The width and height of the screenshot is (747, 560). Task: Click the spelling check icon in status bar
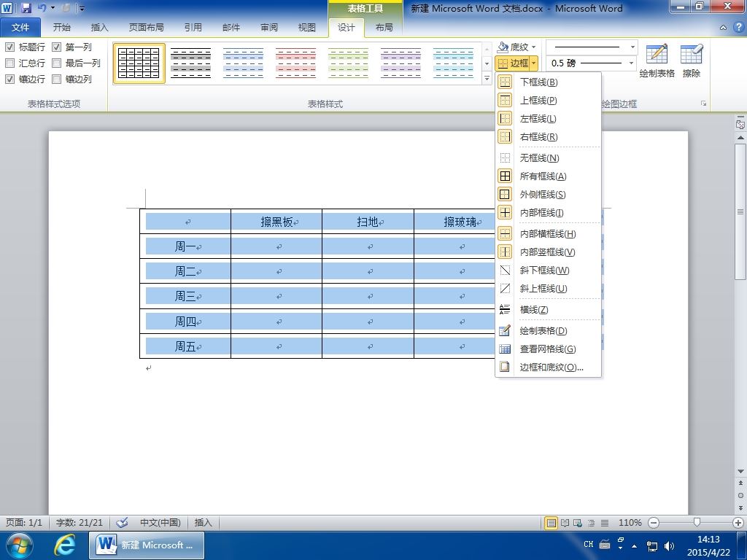tap(122, 522)
